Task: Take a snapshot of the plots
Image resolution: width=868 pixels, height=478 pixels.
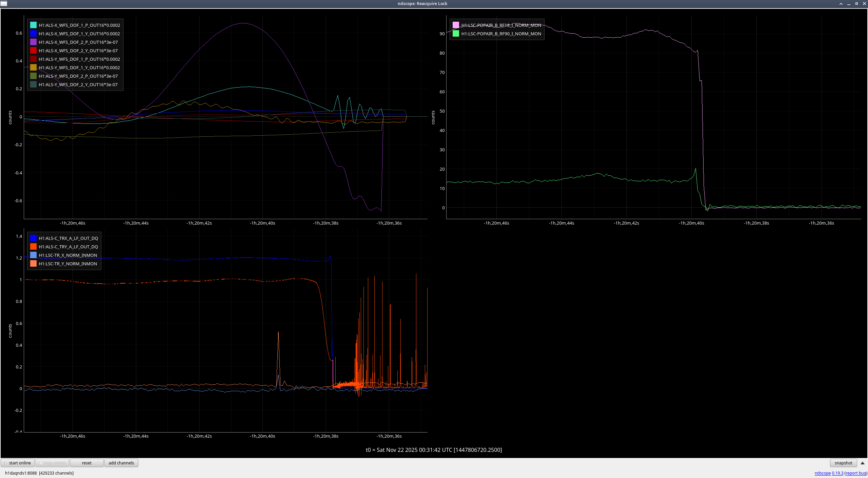Action: [x=843, y=463]
